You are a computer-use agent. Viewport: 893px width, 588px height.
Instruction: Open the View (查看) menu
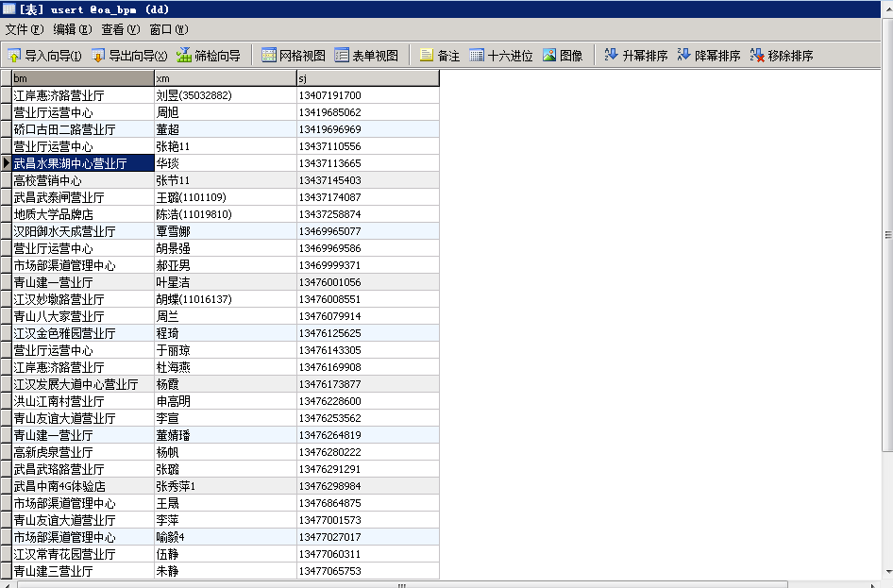pyautogui.click(x=121, y=29)
